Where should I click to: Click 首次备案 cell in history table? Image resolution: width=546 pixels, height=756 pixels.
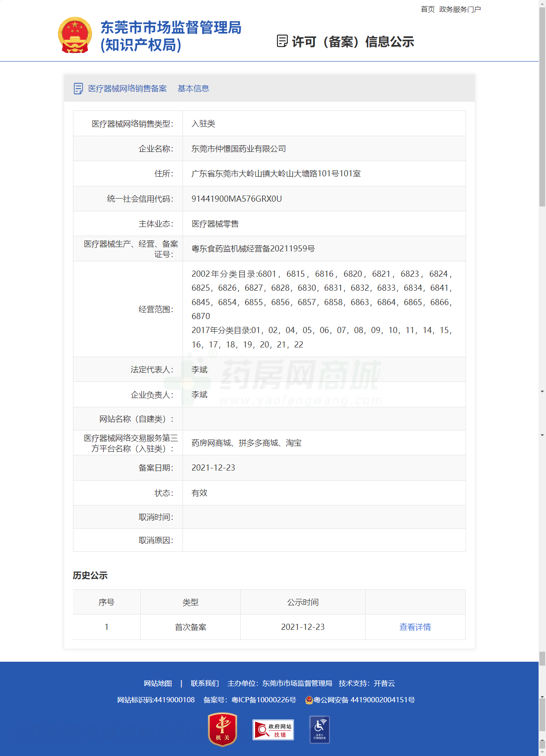190,627
